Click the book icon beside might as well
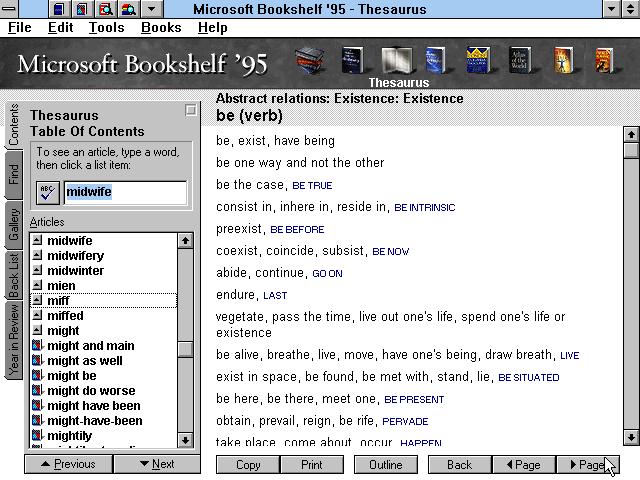Screen dimensions: 640x480 click(37, 360)
